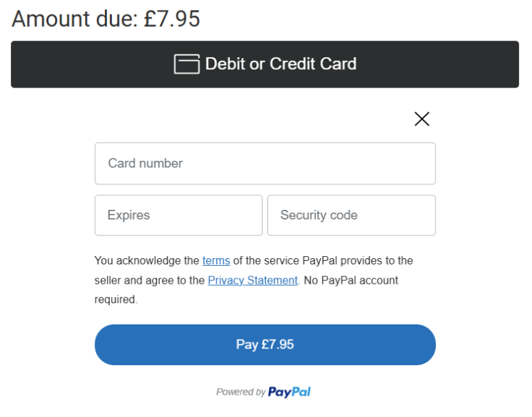Click the 'Expires' placeholder label
This screenshot has height=417, width=532.
pos(129,215)
